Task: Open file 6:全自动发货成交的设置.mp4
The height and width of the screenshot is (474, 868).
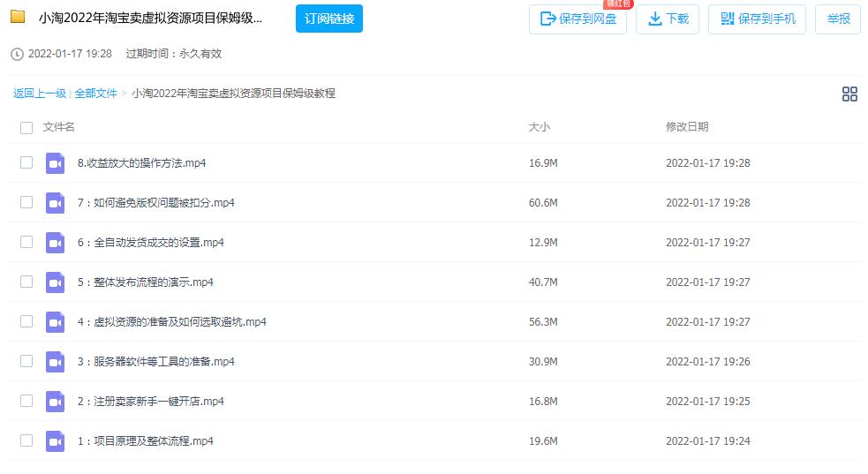Action: [151, 243]
